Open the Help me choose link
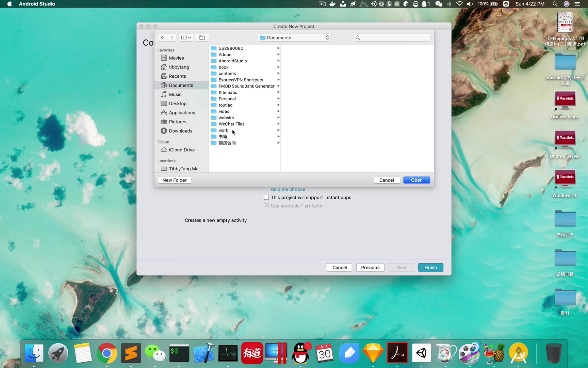The height and width of the screenshot is (368, 588). pyautogui.click(x=288, y=189)
